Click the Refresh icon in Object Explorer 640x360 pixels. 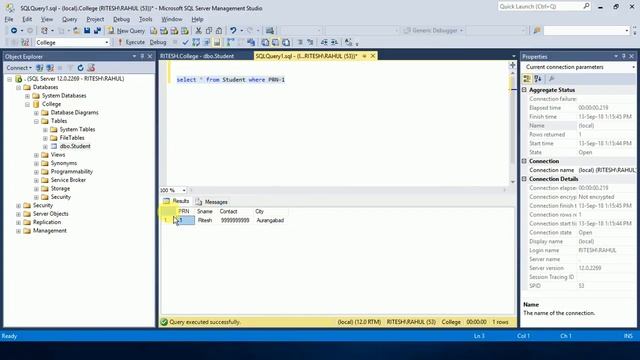pyautogui.click(x=80, y=68)
